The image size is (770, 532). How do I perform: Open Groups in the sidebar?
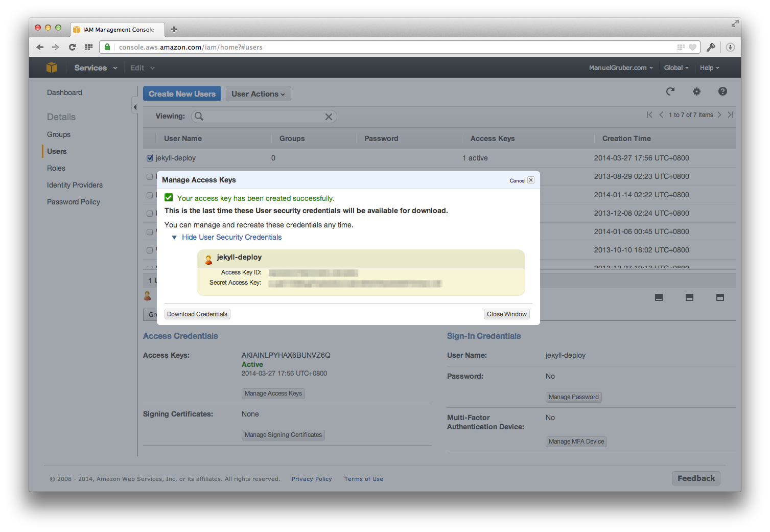click(x=59, y=134)
